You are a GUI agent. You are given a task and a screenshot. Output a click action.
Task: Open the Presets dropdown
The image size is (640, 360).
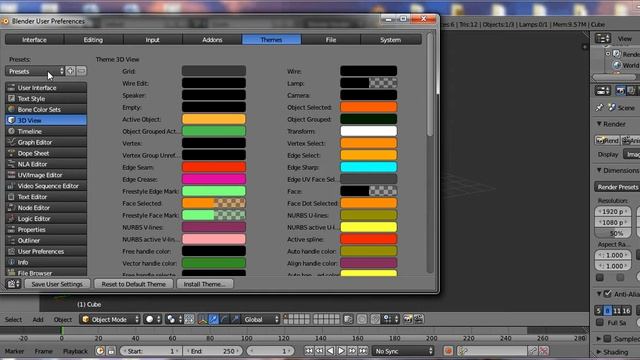pyautogui.click(x=35, y=71)
